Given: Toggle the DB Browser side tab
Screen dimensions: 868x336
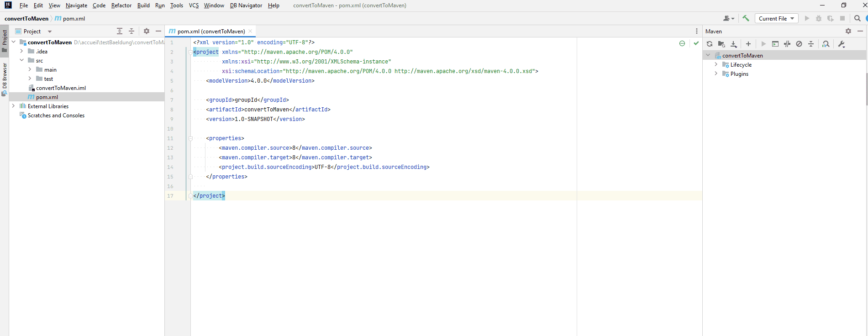Looking at the screenshot, I should click(5, 79).
